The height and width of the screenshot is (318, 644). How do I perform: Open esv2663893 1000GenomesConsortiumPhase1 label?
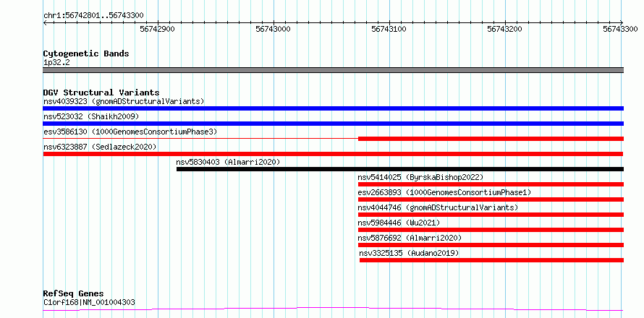coord(444,192)
